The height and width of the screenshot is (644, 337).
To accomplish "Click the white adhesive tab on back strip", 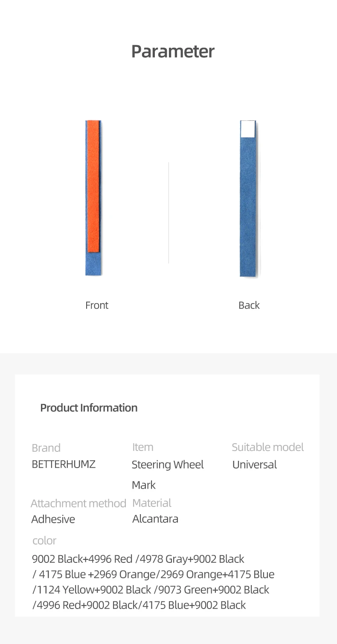I will pyautogui.click(x=248, y=129).
